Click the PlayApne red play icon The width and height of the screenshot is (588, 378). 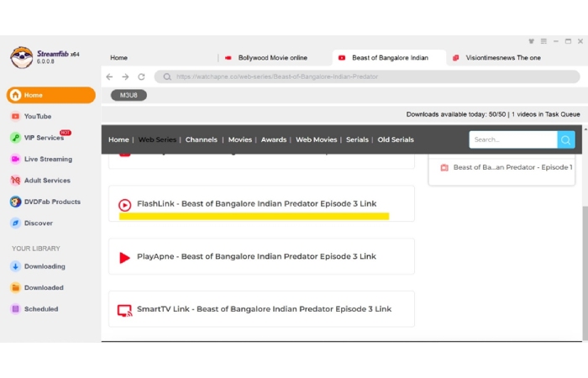(124, 258)
